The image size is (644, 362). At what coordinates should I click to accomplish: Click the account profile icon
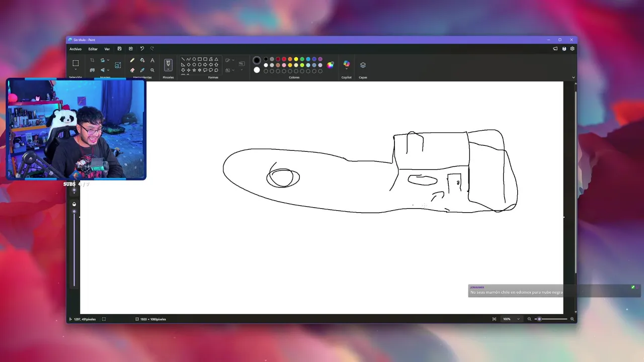[564, 49]
